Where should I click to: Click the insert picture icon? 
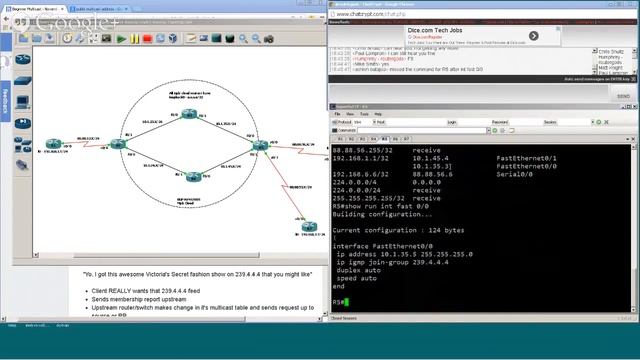click(204, 39)
